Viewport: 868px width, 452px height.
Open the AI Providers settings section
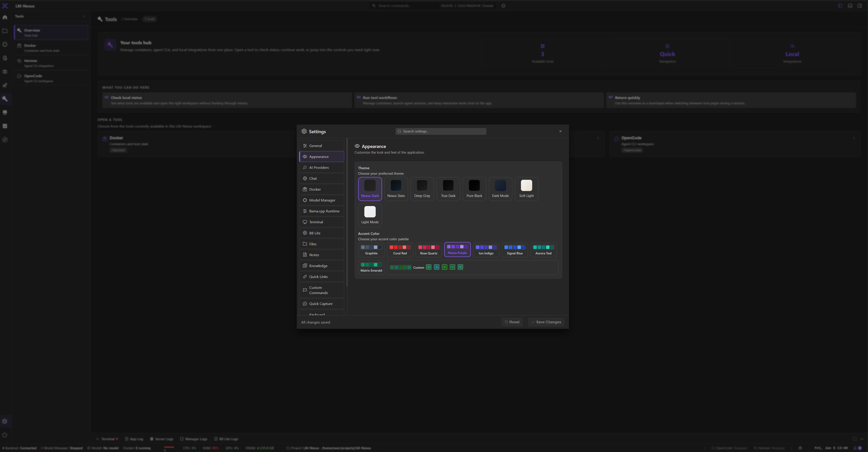[x=321, y=167]
